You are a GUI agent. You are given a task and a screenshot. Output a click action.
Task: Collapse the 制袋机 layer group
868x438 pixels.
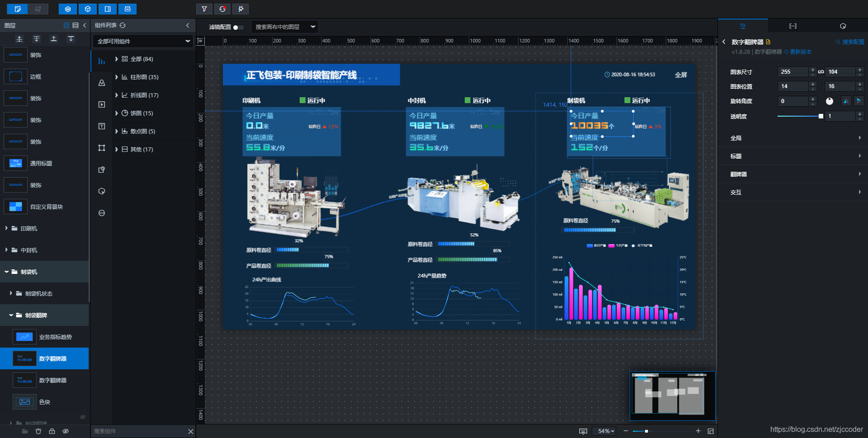(7, 272)
